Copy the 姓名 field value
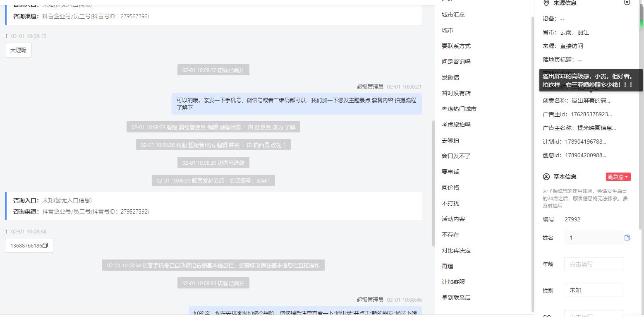 pos(627,238)
